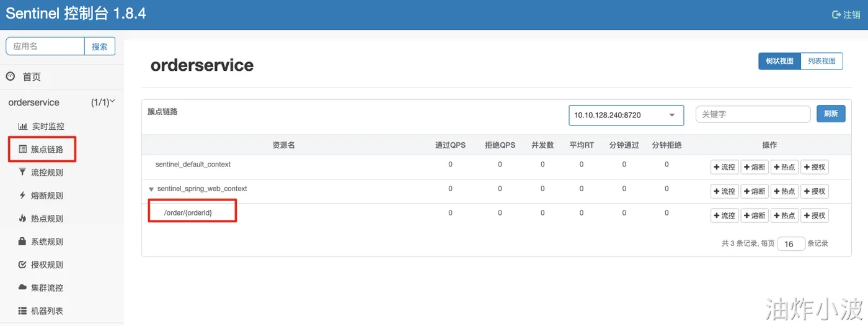
Task: Click the 关键字 keyword search field
Action: click(x=753, y=114)
